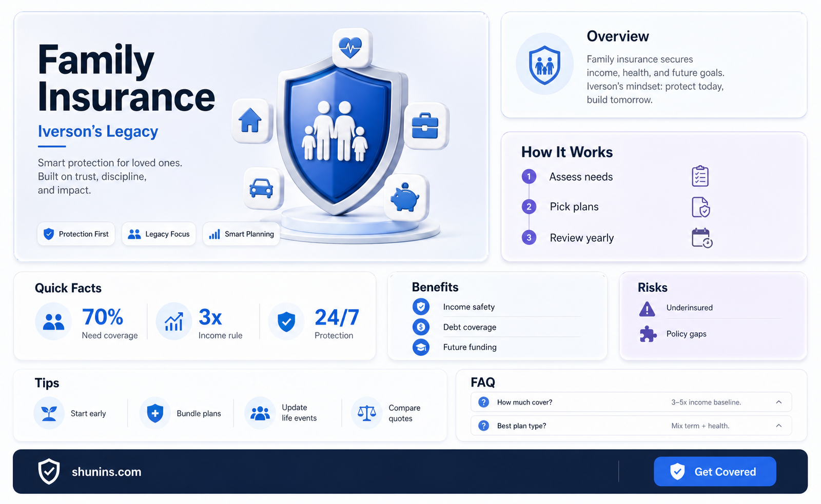This screenshot has height=504, width=821.
Task: Click the Review yearly step label
Action: 582,238
